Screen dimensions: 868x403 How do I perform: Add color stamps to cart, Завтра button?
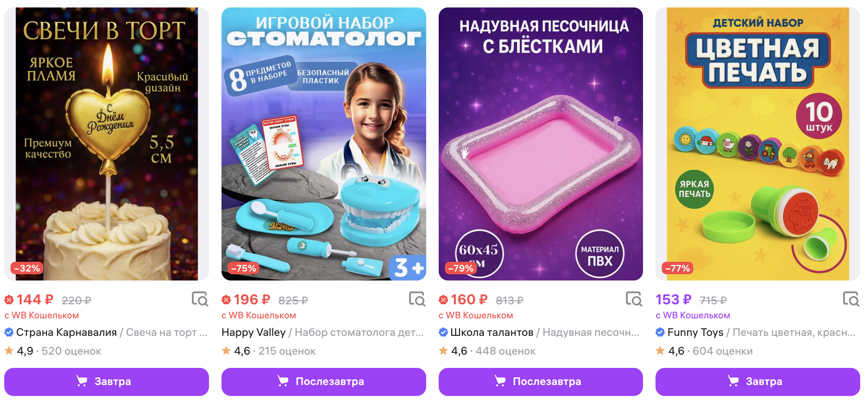[x=758, y=382]
